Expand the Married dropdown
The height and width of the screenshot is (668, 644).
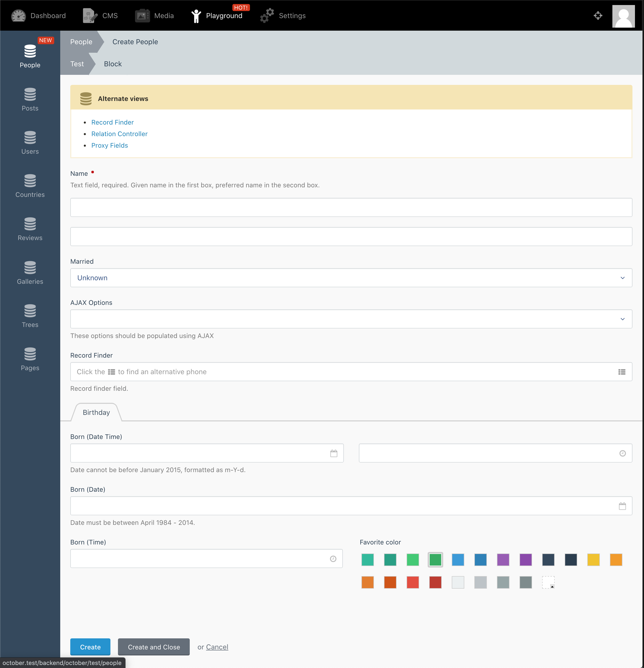tap(351, 278)
